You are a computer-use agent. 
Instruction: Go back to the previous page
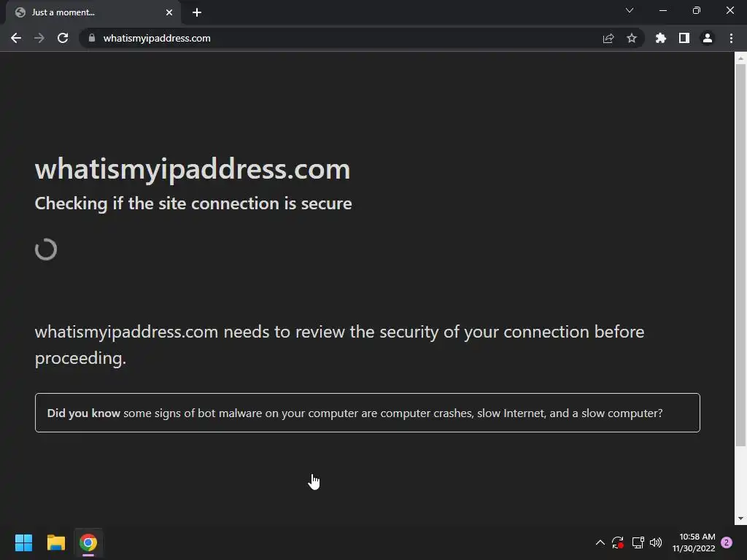16,38
